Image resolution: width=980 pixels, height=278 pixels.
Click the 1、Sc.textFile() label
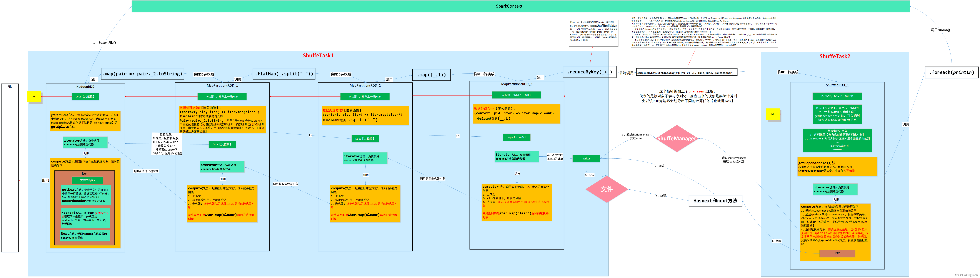pyautogui.click(x=105, y=43)
